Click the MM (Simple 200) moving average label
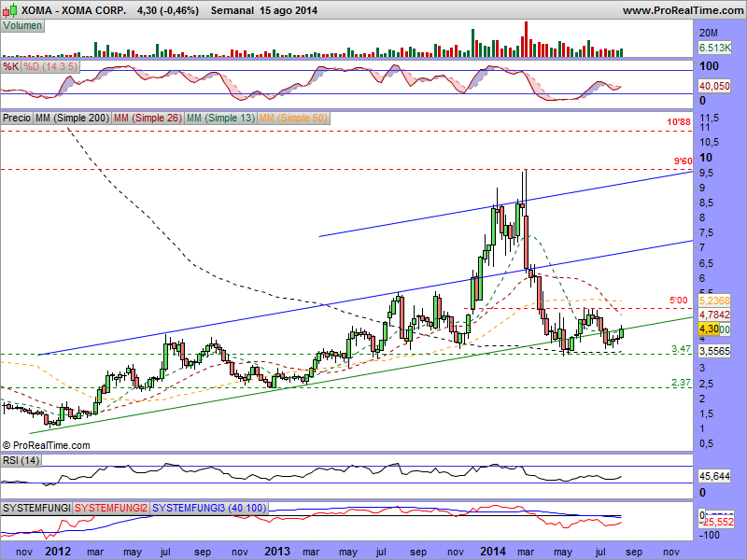Image resolution: width=747 pixels, height=560 pixels. tap(72, 118)
